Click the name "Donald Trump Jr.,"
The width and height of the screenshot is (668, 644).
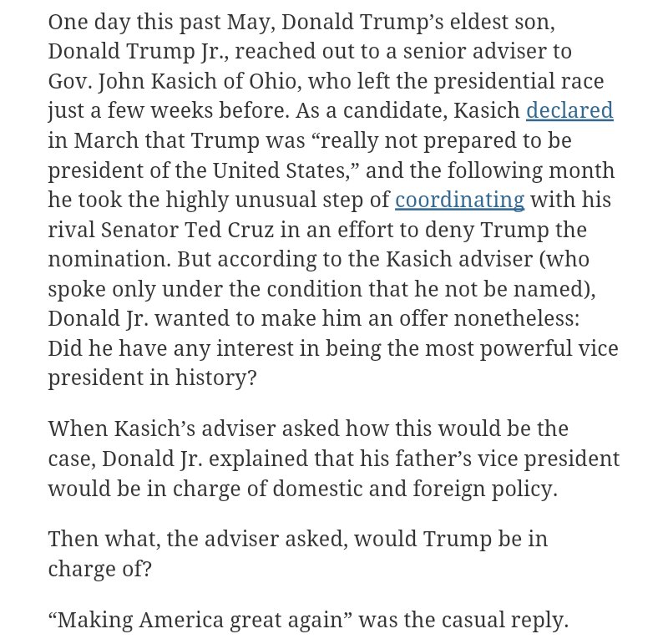tap(127, 51)
